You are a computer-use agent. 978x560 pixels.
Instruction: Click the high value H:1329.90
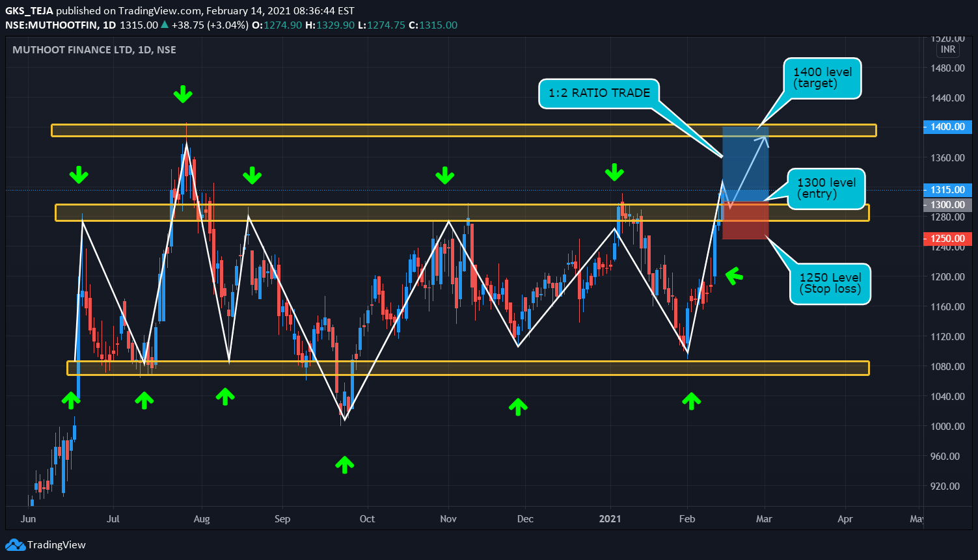329,25
